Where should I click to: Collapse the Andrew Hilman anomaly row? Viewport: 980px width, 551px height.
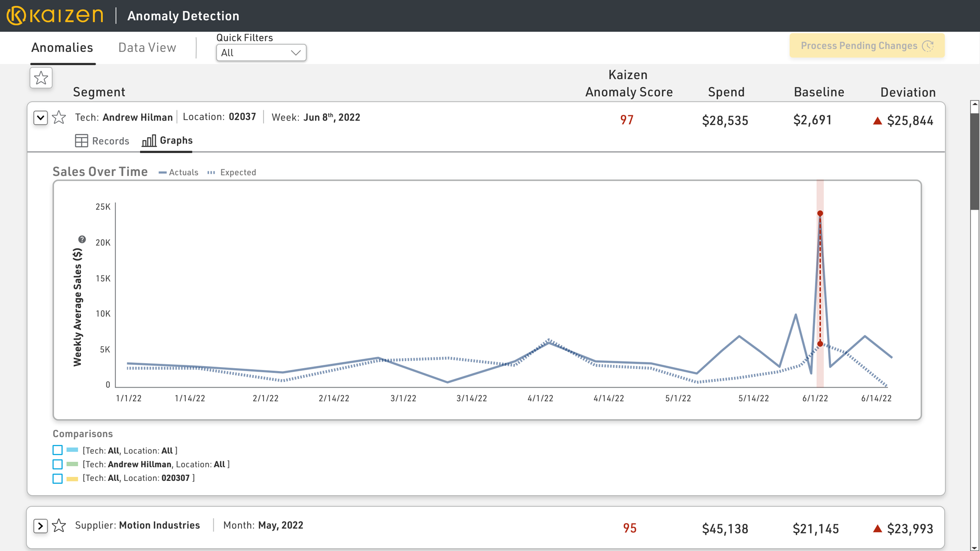pyautogui.click(x=41, y=118)
